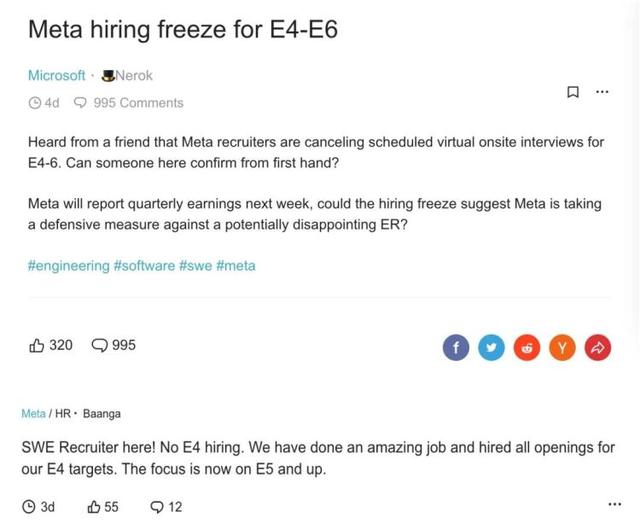Share post on Twitter

[491, 348]
